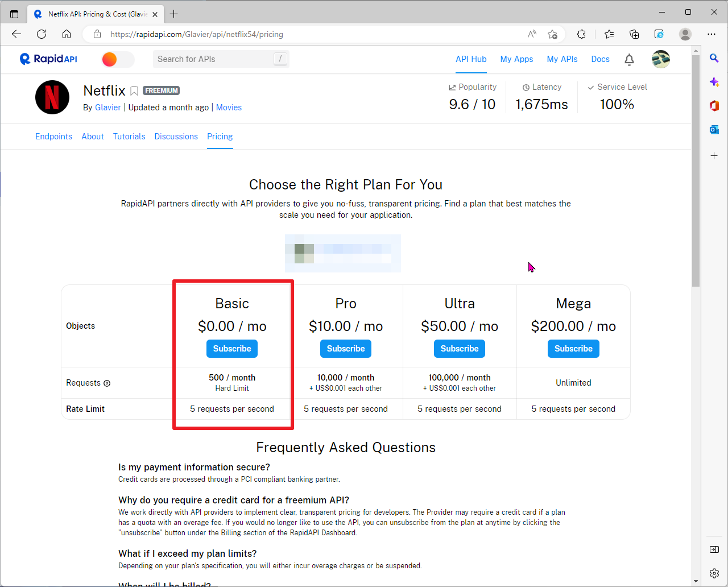Click the 'Unlimited' Mega requests cell
Screen dimensions: 728x587
573,383
